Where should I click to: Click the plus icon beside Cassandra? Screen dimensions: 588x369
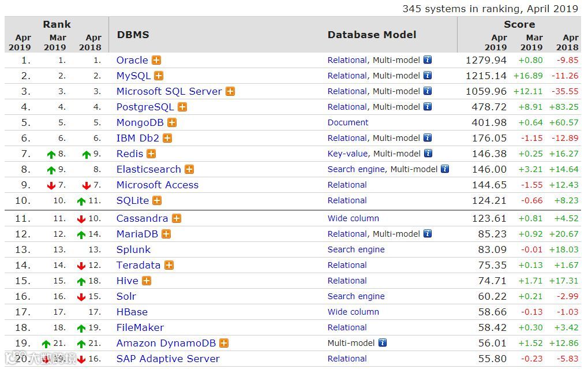[x=177, y=218]
